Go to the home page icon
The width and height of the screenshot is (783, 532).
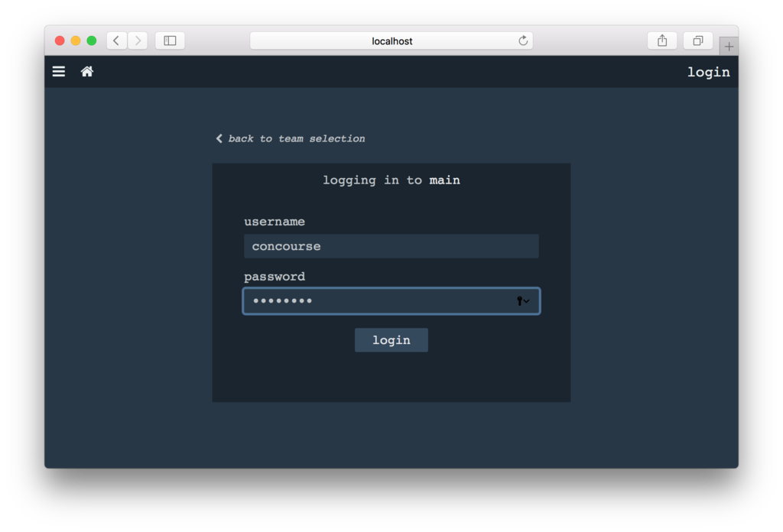point(87,71)
